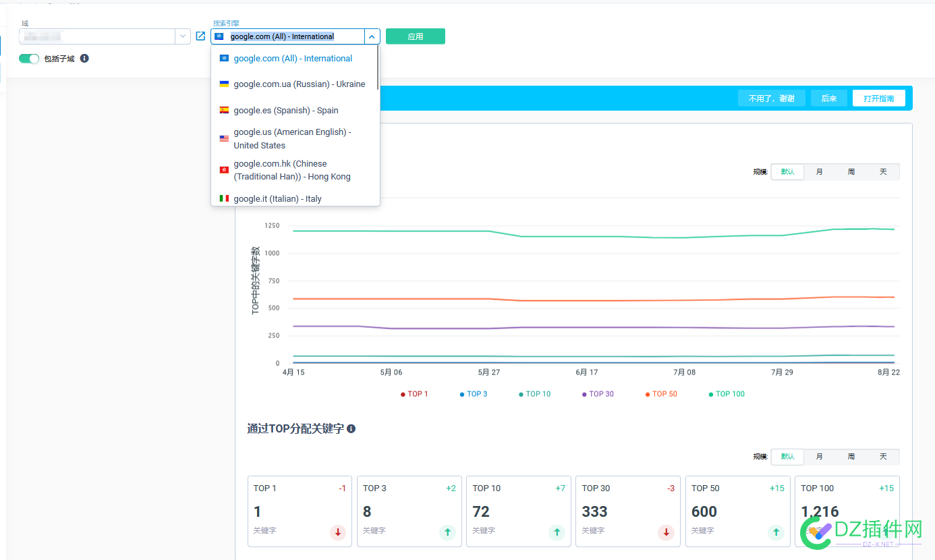Click the 通过TOP分配关键字 heading
The image size is (935, 560).
(x=295, y=429)
